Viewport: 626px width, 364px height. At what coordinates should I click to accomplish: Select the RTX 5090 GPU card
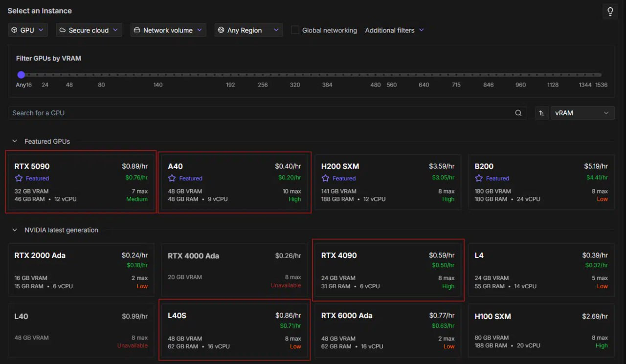(x=81, y=182)
